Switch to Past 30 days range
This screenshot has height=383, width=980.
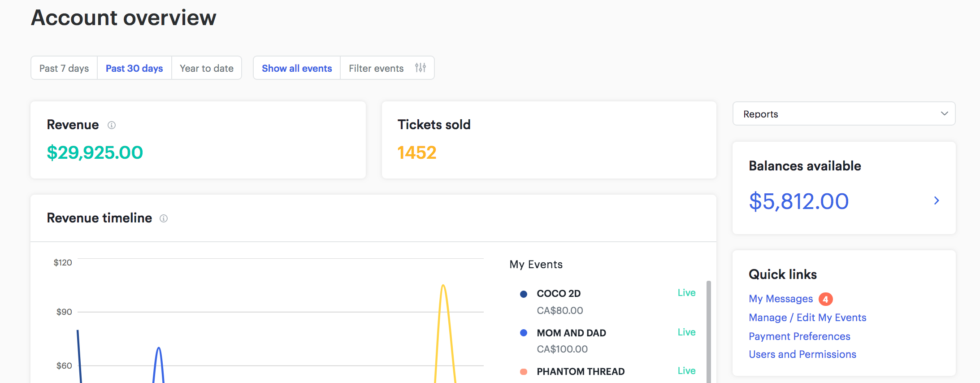click(134, 68)
